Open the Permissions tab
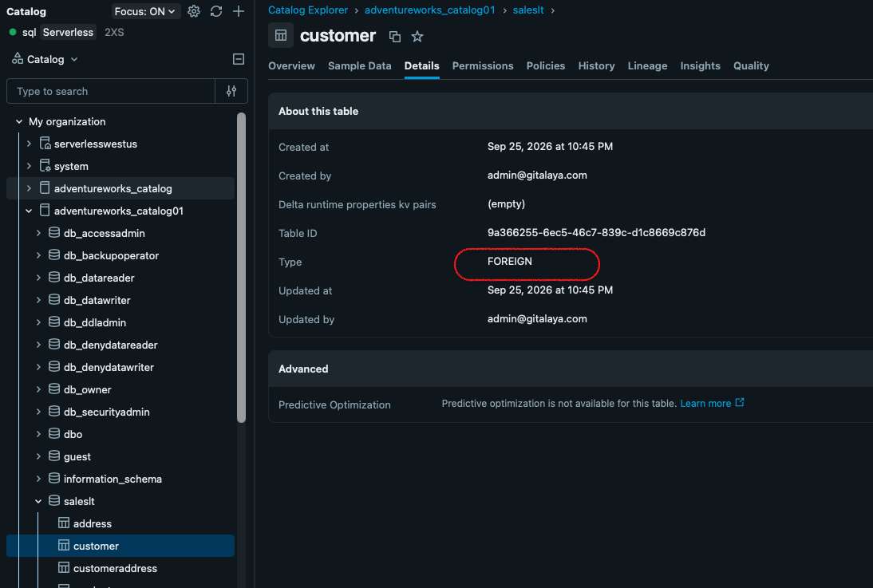The width and height of the screenshot is (873, 588). (x=483, y=65)
